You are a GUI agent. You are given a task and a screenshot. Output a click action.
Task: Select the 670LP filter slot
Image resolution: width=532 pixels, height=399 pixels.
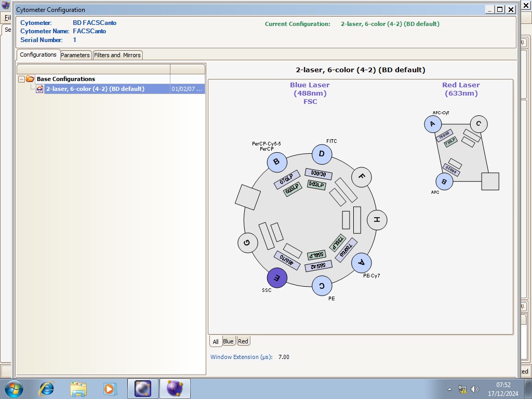[x=287, y=179]
